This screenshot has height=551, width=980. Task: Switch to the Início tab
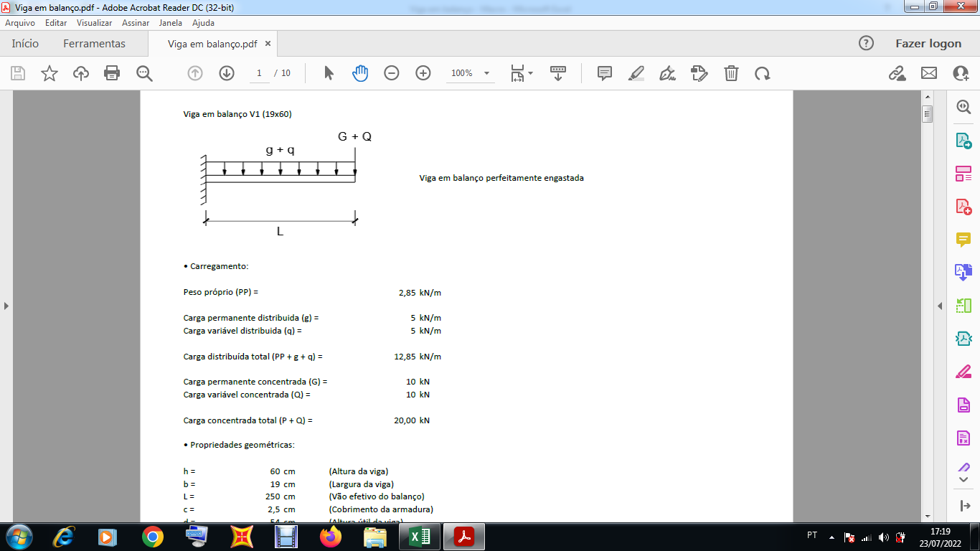[25, 43]
